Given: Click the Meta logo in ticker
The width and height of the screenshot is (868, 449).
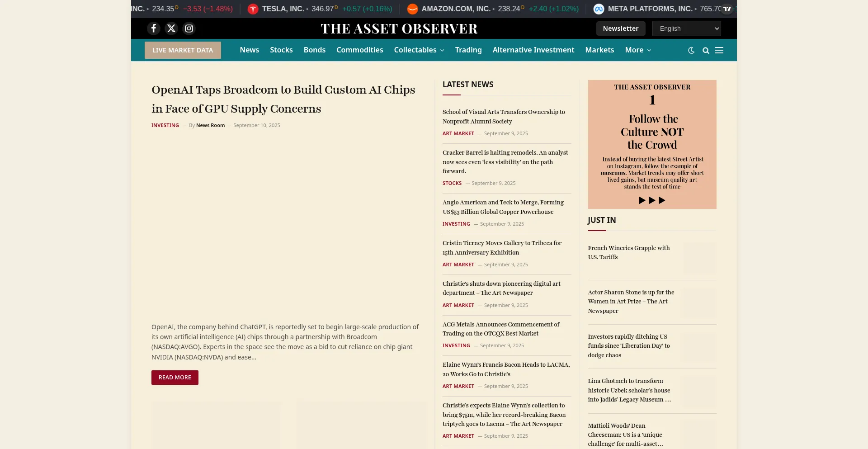Looking at the screenshot, I should click(599, 9).
